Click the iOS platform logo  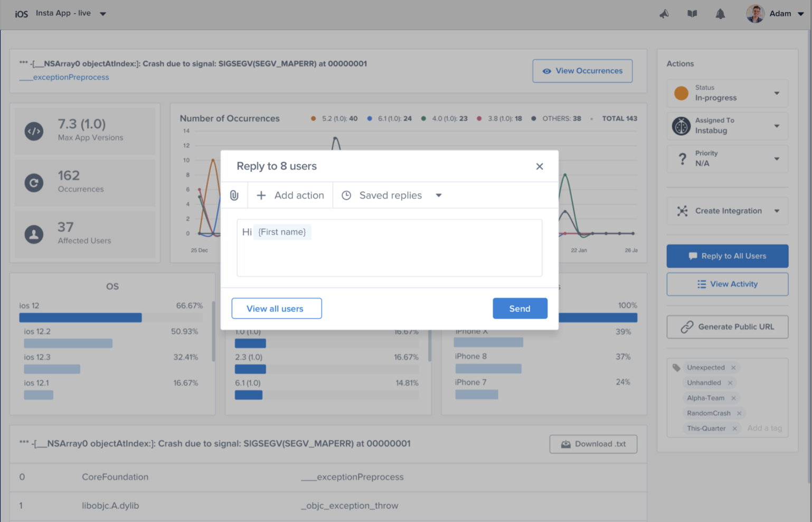point(21,14)
